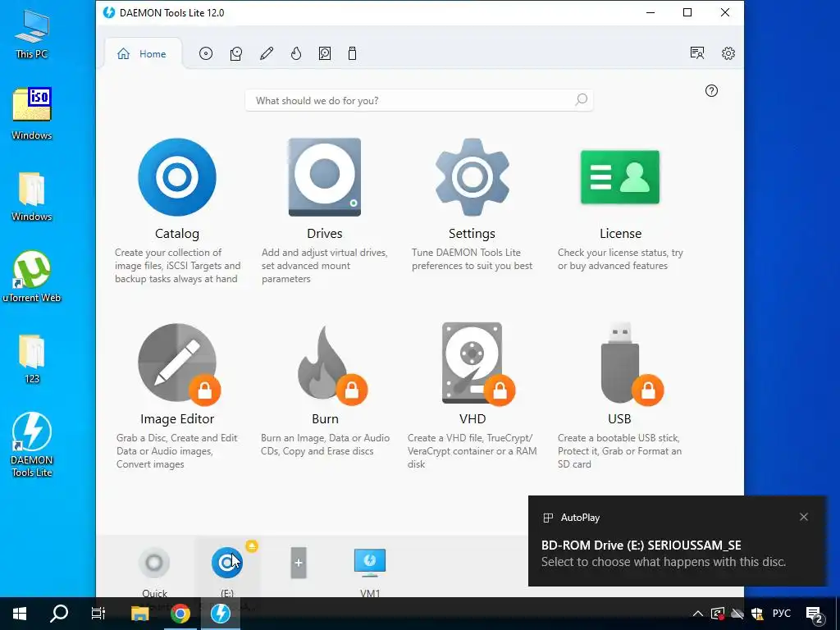Select the 123 folder on desktop

point(32,359)
